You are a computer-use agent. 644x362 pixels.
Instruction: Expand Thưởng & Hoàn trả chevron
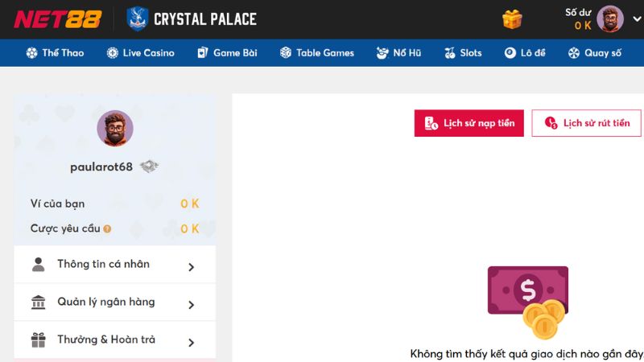[191, 343]
